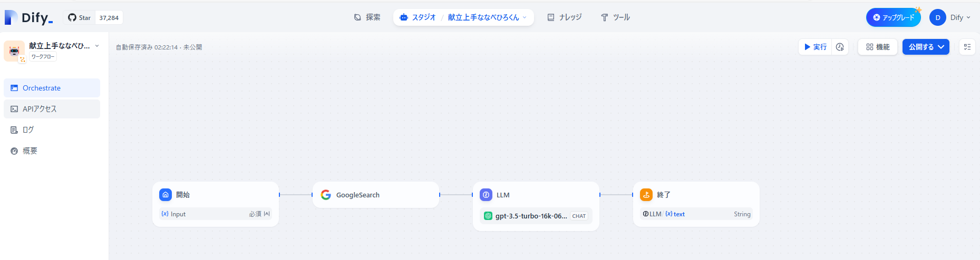Click the ワークフロー tag label
The width and height of the screenshot is (980, 260).
pos(43,56)
